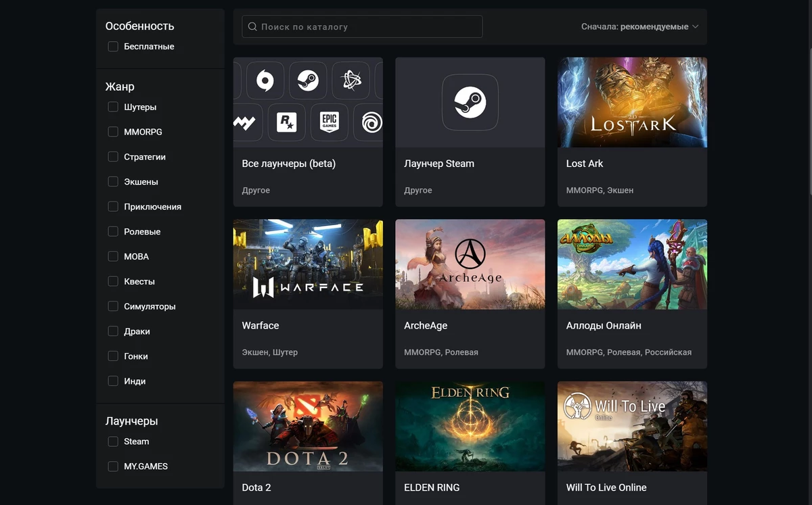The image size is (812, 505).
Task: Click Другое tag under Все лаунчеры
Action: [x=256, y=191]
